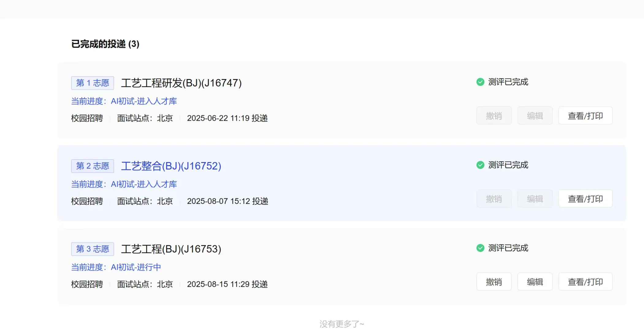
Task: Click green check icon for 工艺整合 assessment
Action: (480, 165)
